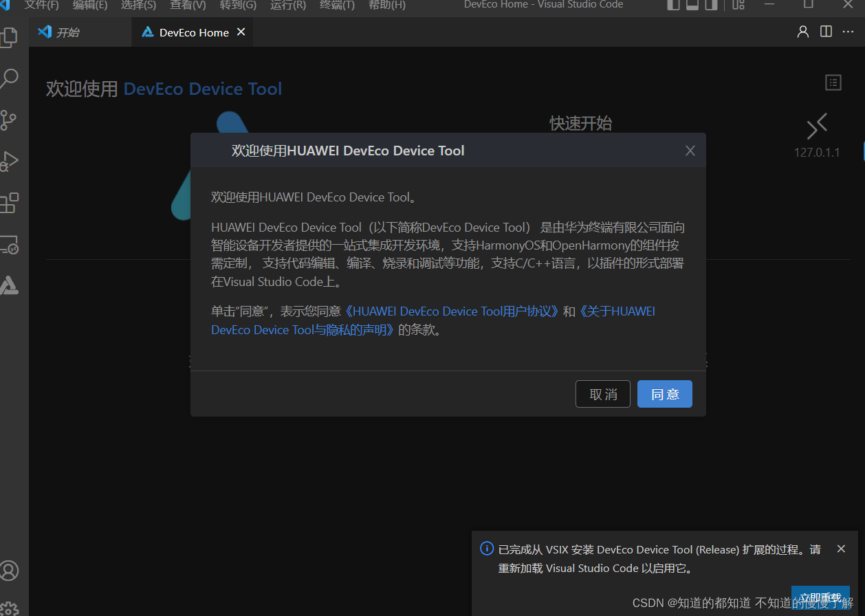The image size is (865, 616).
Task: Open the Explorer view in activity bar
Action: tap(8, 37)
